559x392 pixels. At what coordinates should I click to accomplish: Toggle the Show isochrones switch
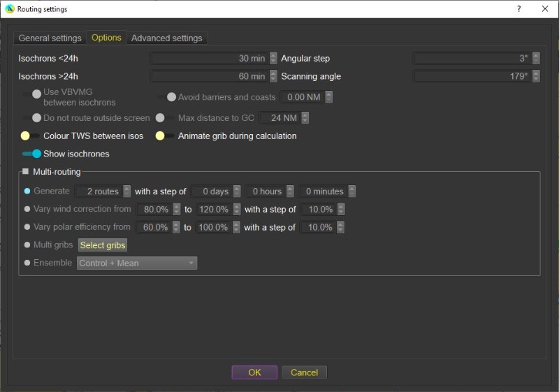click(x=31, y=154)
